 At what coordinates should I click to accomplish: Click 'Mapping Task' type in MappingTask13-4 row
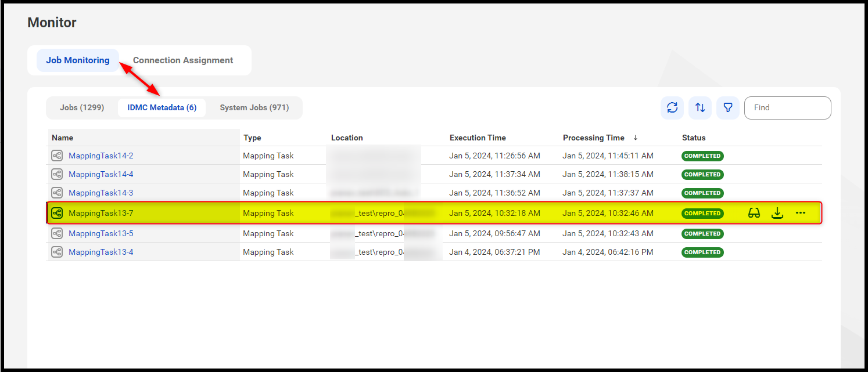tap(268, 252)
